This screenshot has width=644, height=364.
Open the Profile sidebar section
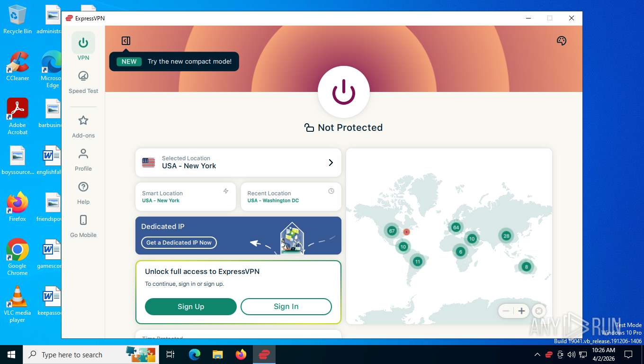tap(83, 160)
